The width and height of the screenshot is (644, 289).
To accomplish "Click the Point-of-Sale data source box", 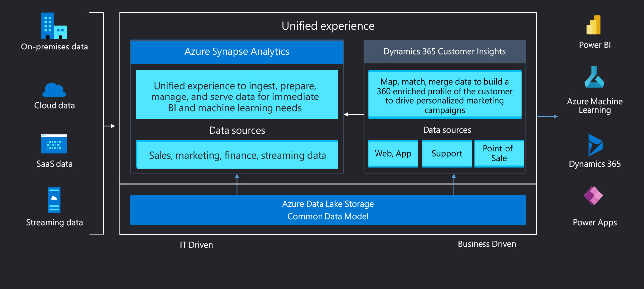I will pos(499,154).
